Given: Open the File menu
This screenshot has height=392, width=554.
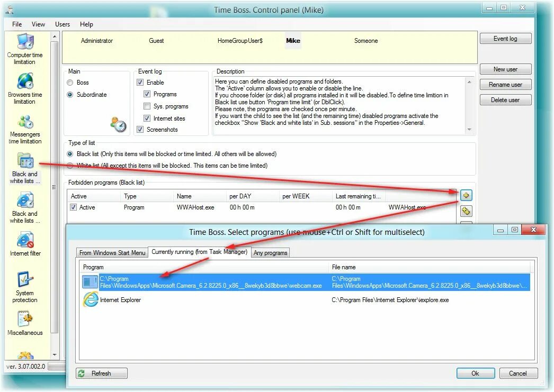Looking at the screenshot, I should [x=17, y=24].
